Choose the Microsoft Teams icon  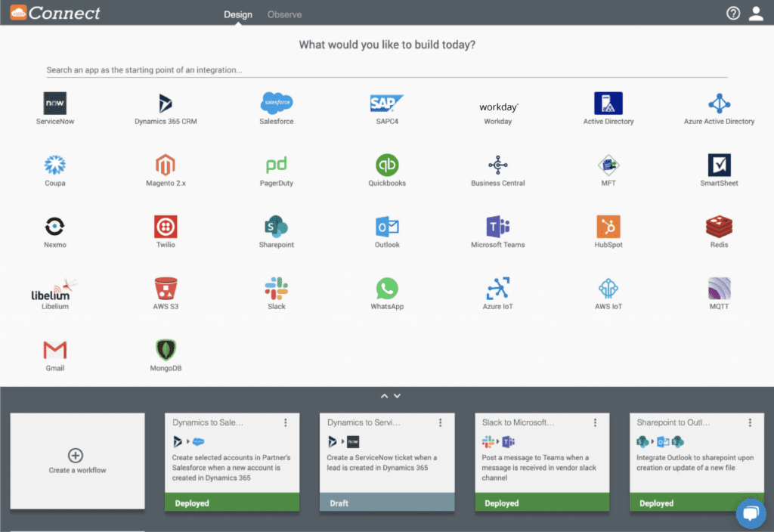pyautogui.click(x=498, y=227)
